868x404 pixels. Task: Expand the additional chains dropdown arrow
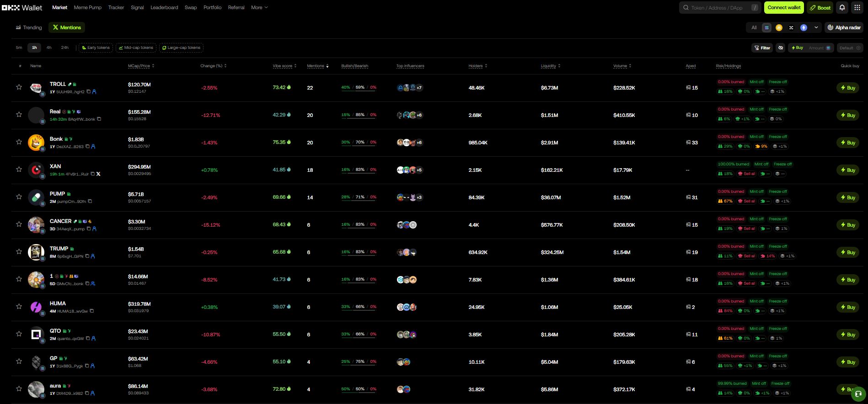tap(816, 28)
